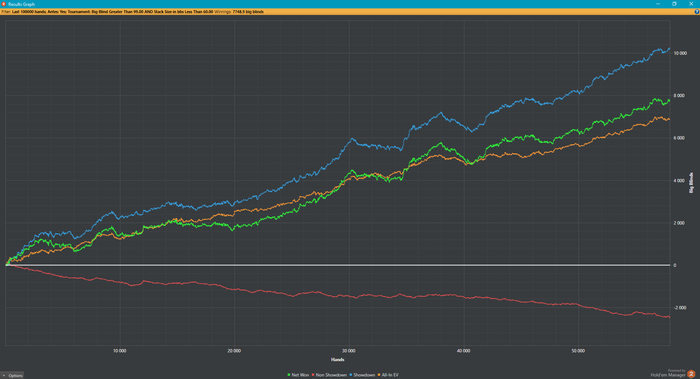700x379 pixels.
Task: Click the Hold'em Manager 2 logo icon
Action: point(691,374)
